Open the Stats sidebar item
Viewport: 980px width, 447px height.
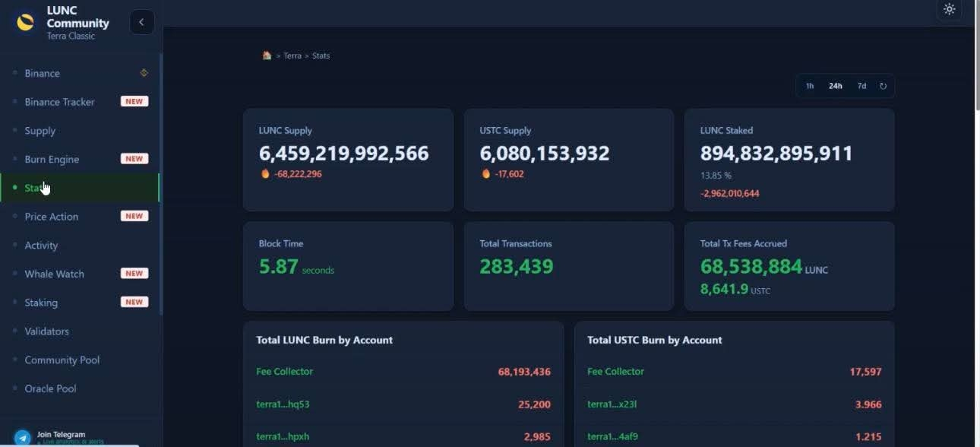coord(80,188)
